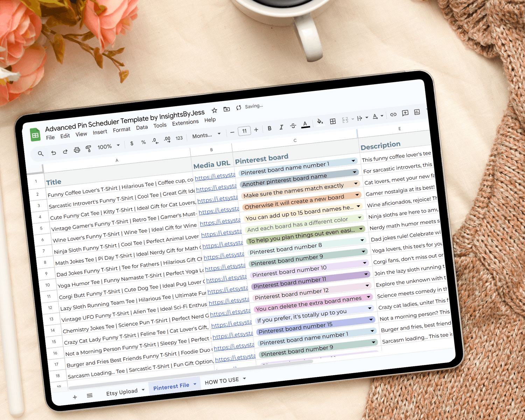Format as currency
This screenshot has width=525, height=420.
(x=132, y=143)
